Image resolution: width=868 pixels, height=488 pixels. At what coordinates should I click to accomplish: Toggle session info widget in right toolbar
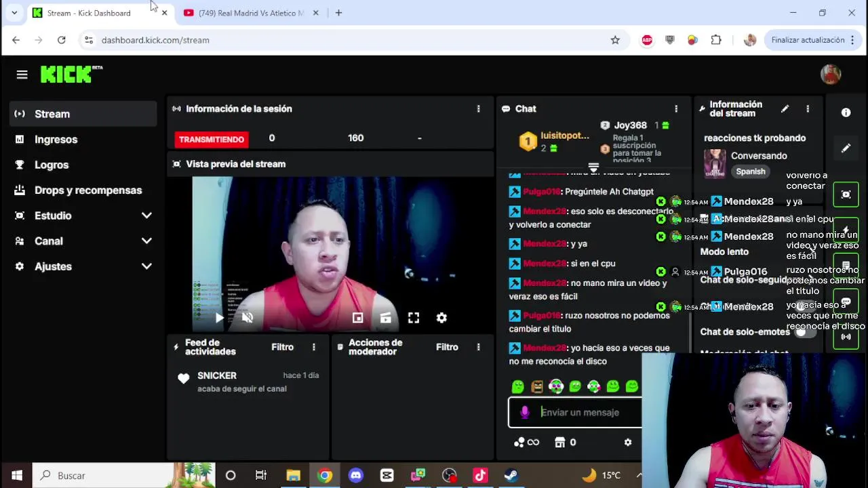click(846, 336)
